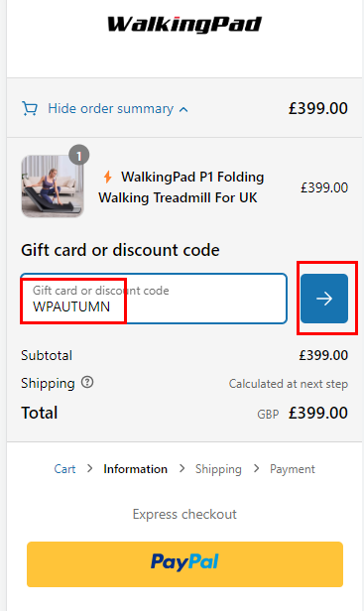Click Hide order summary link
Screen dimensions: 364x611
point(110,109)
